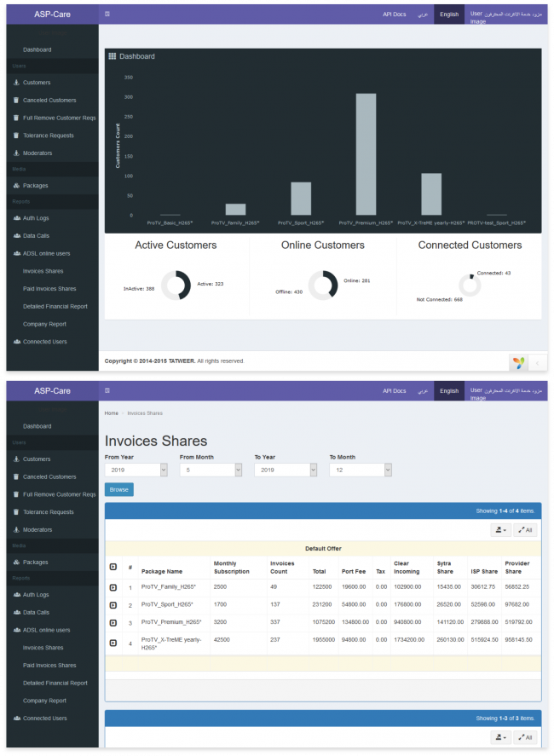The image size is (554, 756).
Task: Click the ProTV_Premium_H265* bar in chart
Action: pos(366,153)
